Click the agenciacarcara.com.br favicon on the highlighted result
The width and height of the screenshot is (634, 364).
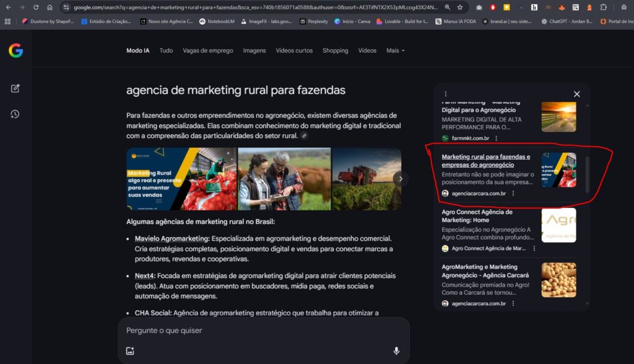(x=445, y=193)
